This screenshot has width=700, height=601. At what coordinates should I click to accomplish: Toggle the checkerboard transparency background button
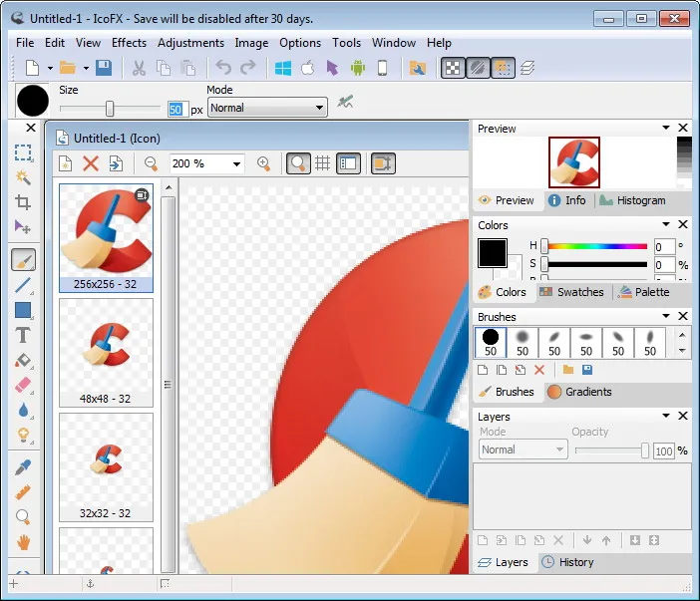click(x=453, y=68)
